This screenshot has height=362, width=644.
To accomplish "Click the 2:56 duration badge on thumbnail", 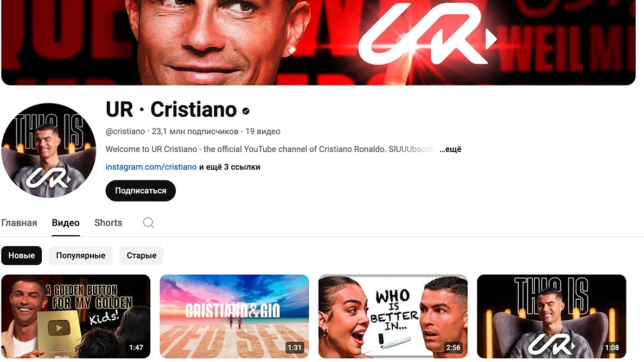I will pos(453,347).
